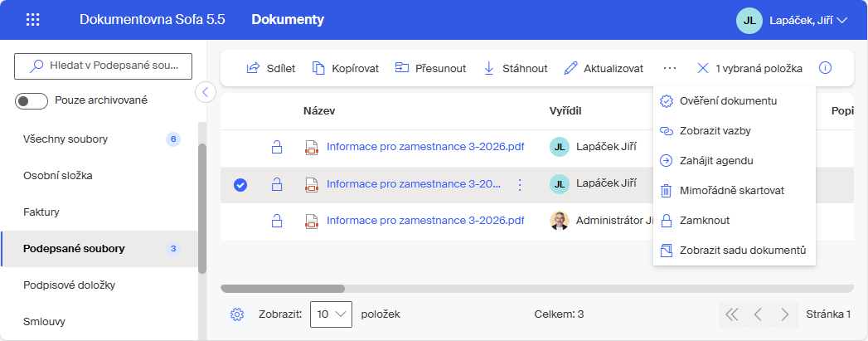This screenshot has width=868, height=341.
Task: Click the Dokumenty header title
Action: 288,19
